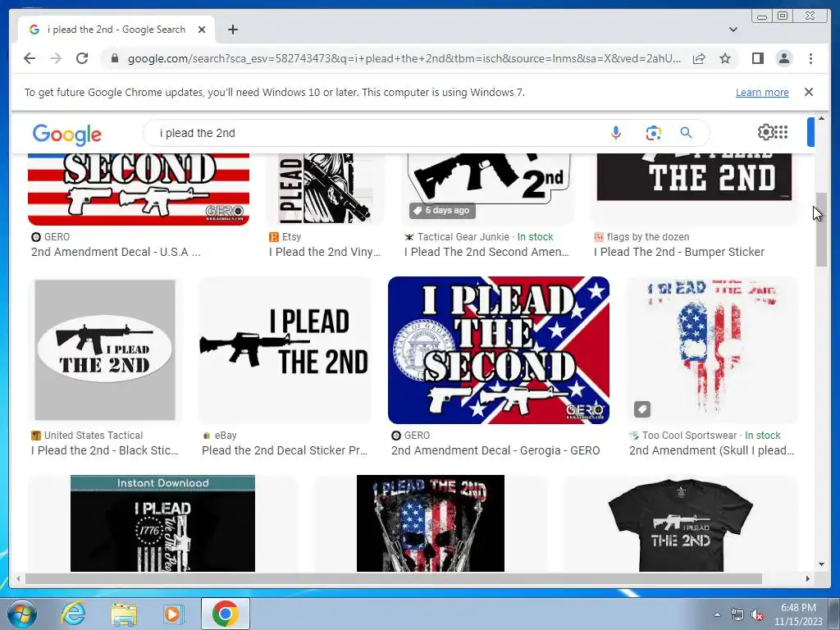This screenshot has width=840, height=630.
Task: Open the tab search dropdown arrow
Action: point(733,30)
